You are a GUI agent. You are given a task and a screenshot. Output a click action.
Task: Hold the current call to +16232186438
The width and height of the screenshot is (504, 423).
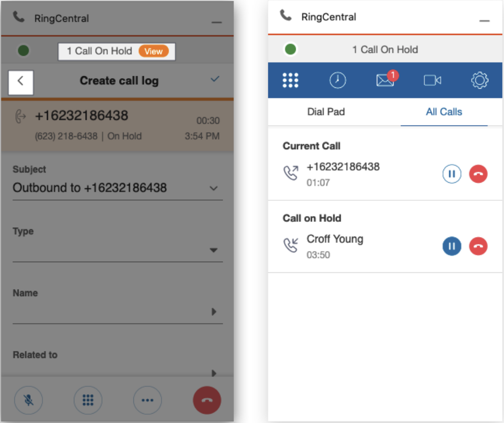click(451, 174)
